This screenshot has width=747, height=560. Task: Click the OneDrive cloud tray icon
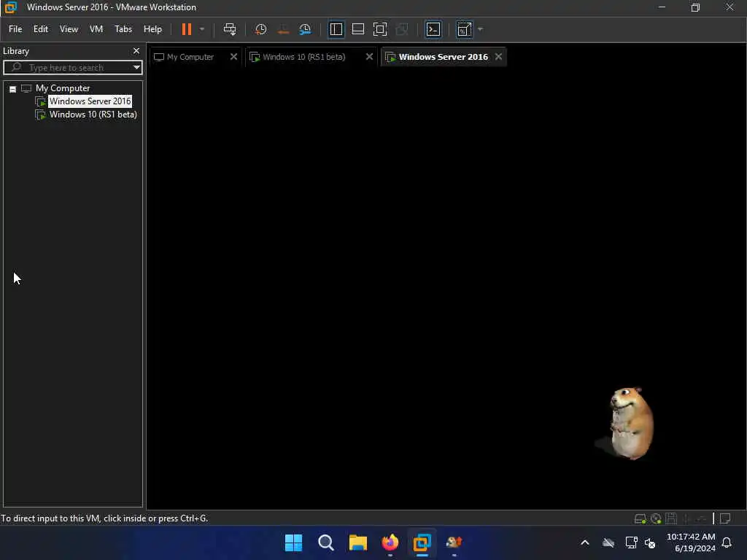coord(608,542)
